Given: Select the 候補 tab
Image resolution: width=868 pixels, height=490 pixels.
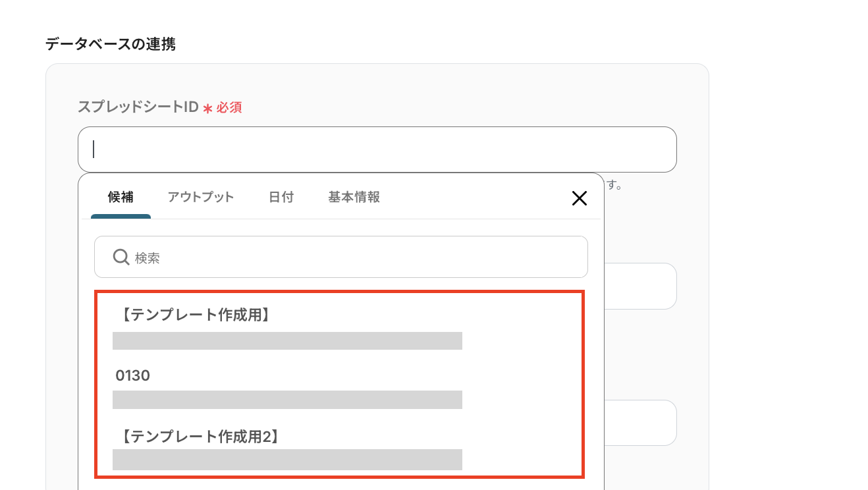Looking at the screenshot, I should point(121,197).
